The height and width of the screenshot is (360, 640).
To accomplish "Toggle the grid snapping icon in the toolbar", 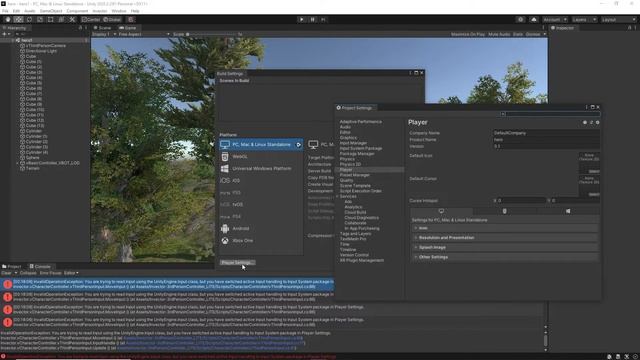I will [131, 20].
